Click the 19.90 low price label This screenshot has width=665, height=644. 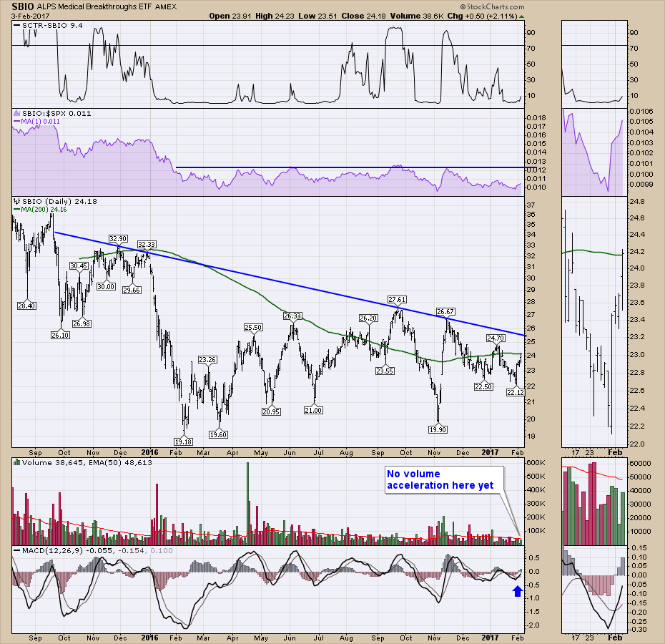438,429
